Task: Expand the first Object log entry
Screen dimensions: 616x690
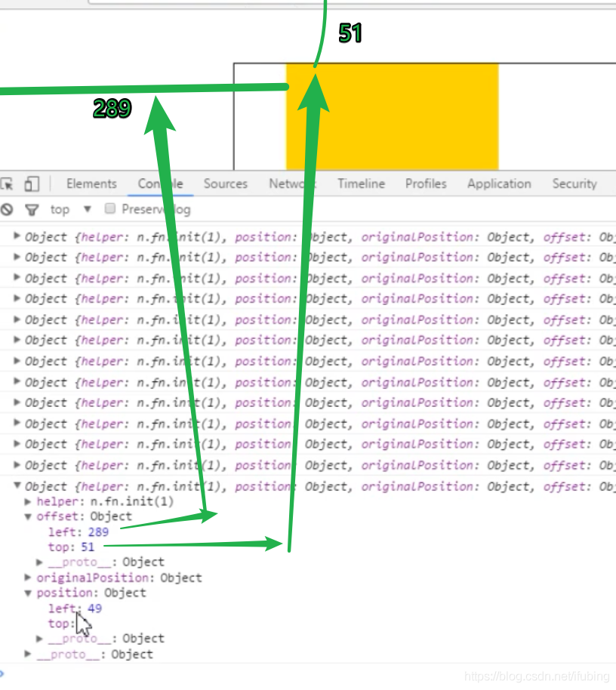Action: click(x=16, y=236)
